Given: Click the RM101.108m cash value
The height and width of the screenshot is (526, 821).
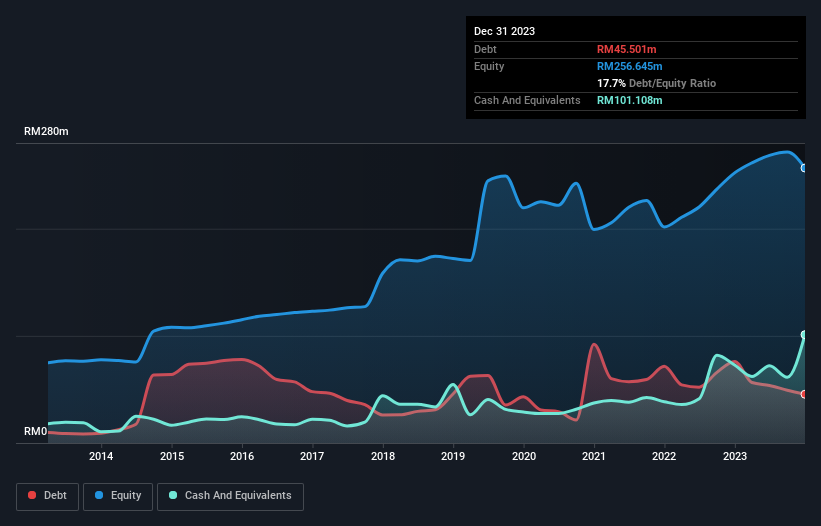Looking at the screenshot, I should coord(629,100).
